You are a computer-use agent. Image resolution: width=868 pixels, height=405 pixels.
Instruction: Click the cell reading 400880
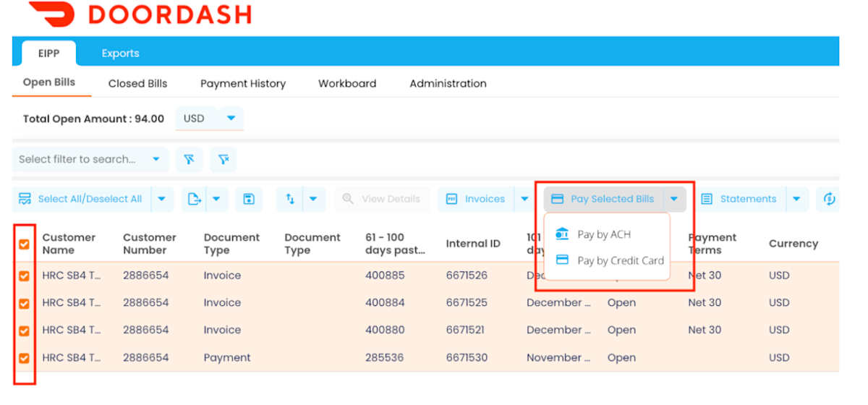coord(385,331)
